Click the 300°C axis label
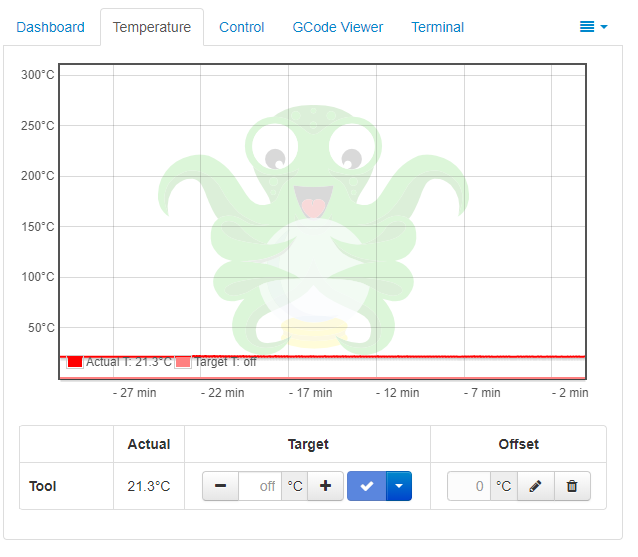This screenshot has height=557, width=638. (37, 75)
